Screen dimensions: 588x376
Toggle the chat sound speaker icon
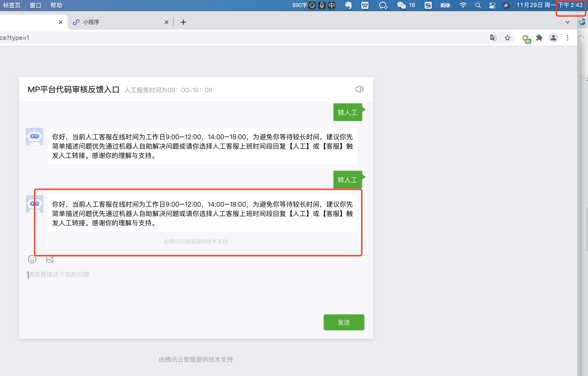[359, 89]
